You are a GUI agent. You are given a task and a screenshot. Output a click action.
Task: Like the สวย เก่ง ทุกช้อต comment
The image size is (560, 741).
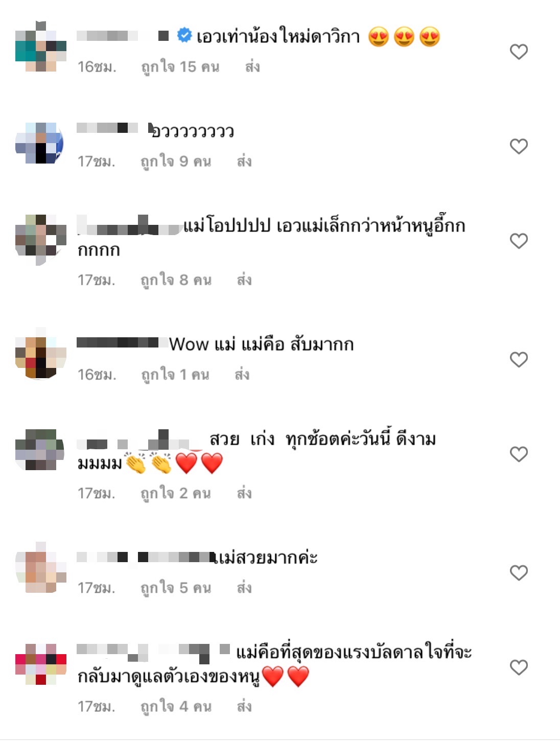[x=519, y=454]
